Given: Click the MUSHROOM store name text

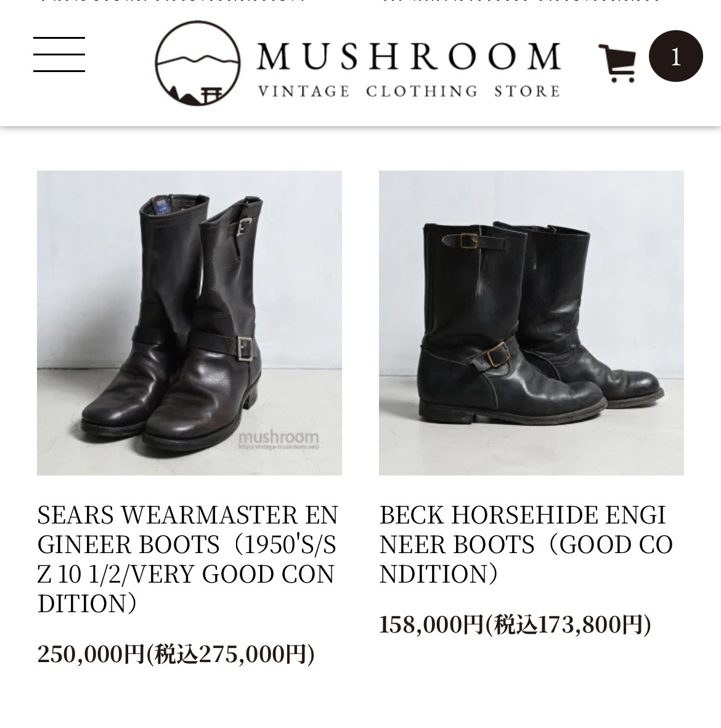Looking at the screenshot, I should [x=409, y=57].
